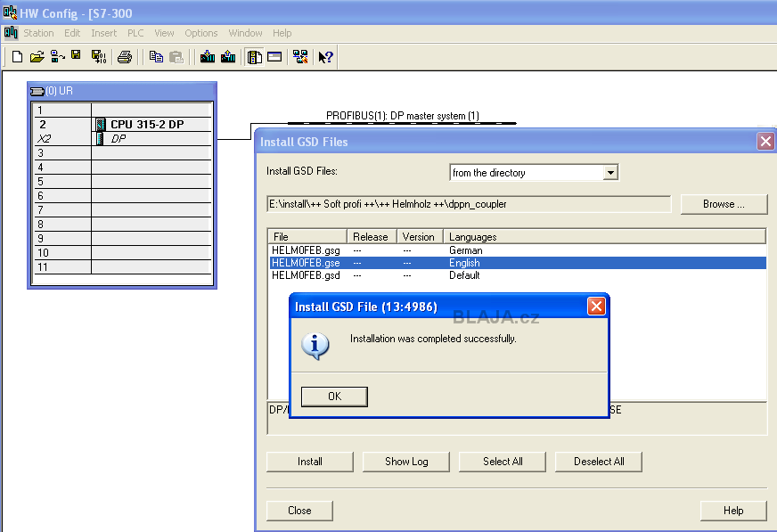This screenshot has width=777, height=532.
Task: Click the Deselect All button
Action: pos(599,462)
